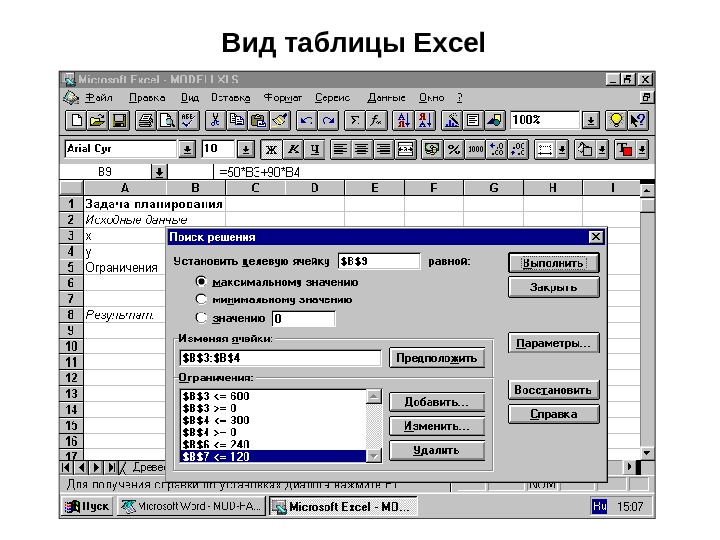Viewport: 720px width, 540px height.
Task: Apply percent style icon
Action: click(x=454, y=149)
